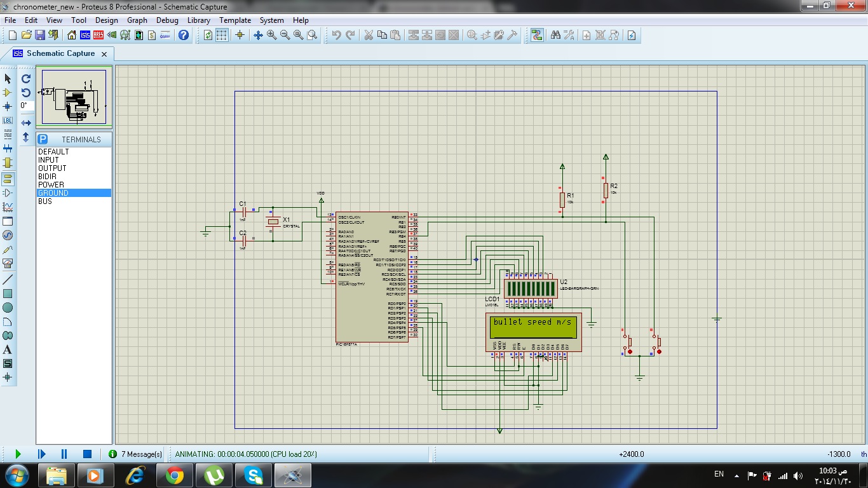
Task: Close the Schematic Capture tab
Action: coord(104,54)
